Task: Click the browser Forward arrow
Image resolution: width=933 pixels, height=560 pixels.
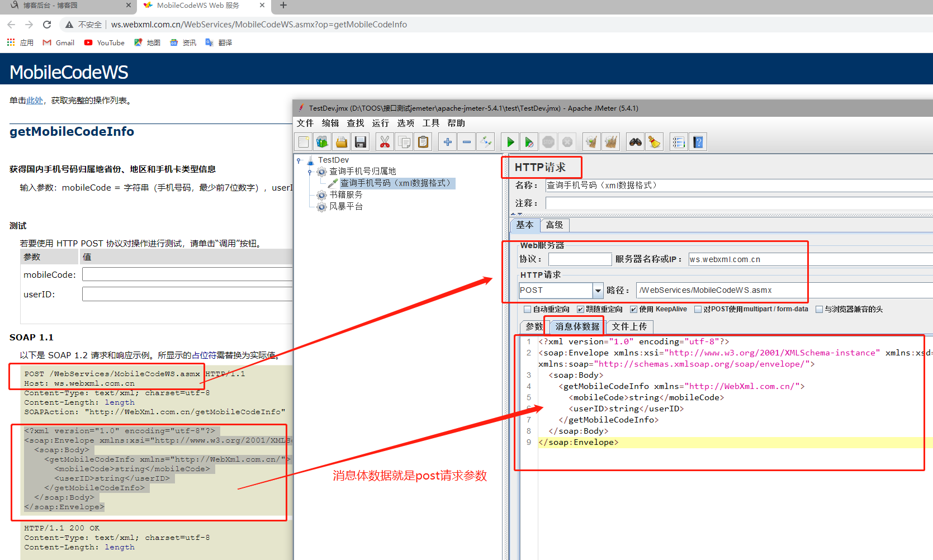Action: click(29, 25)
